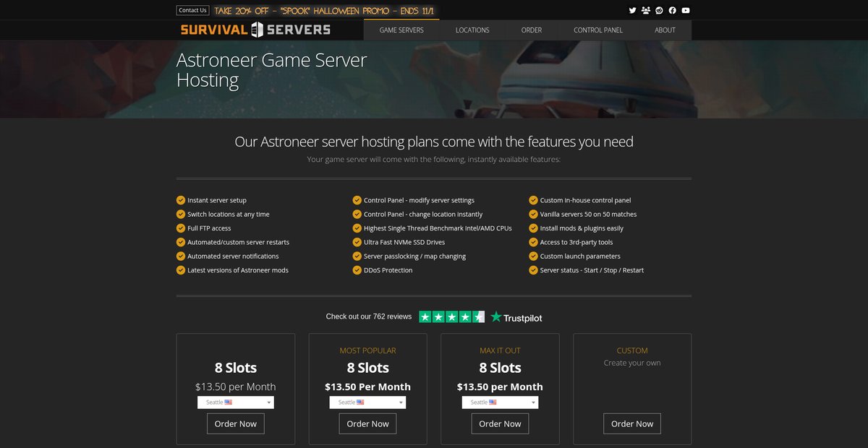Click Order Now in the Custom plan

point(632,423)
